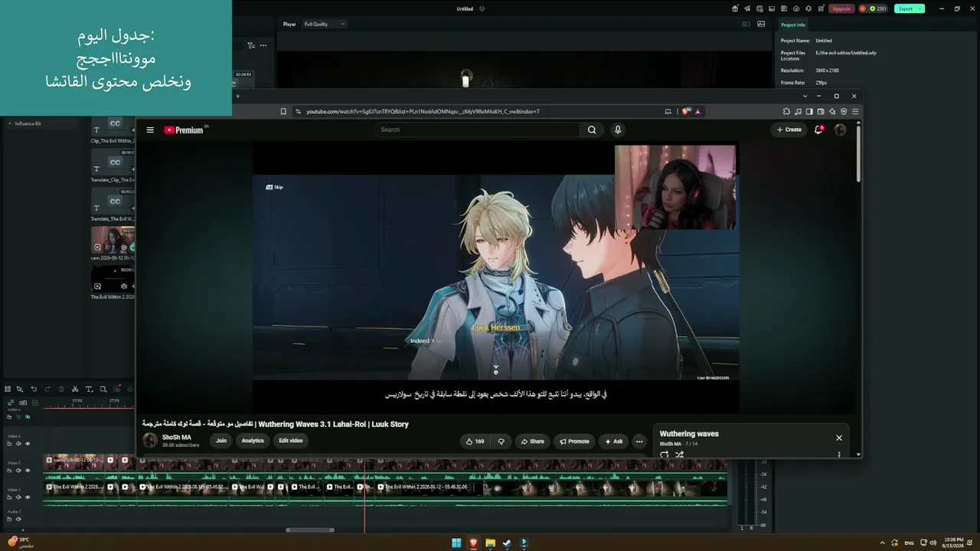The height and width of the screenshot is (551, 980).
Task: Expand the Influence Kit section
Action: (10, 123)
